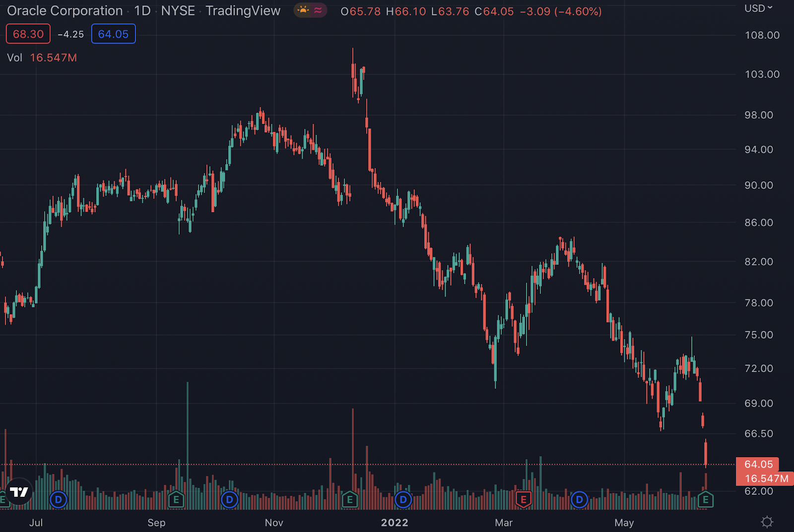Click the red earnings marker after Mar
794x532 pixels.
[524, 499]
